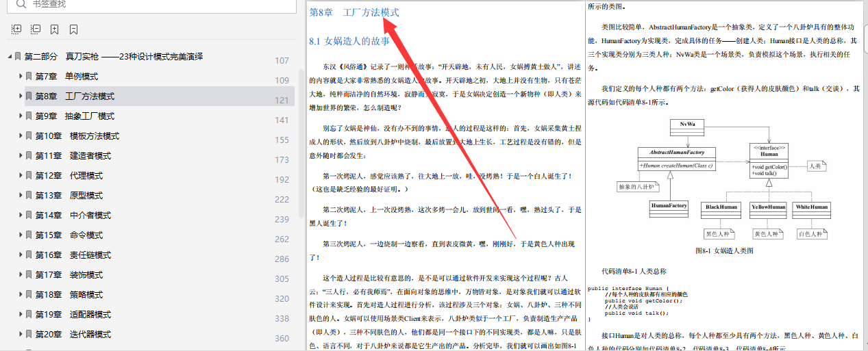Expand the 第10章 模板方法模式 node
The height and width of the screenshot is (351, 868).
coord(21,136)
